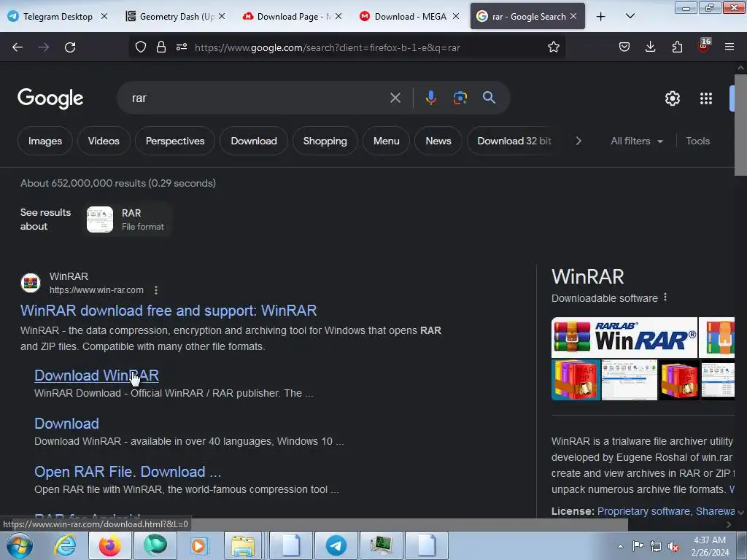This screenshot has height=560, width=747.
Task: Show more filter chips with arrow
Action: (578, 141)
